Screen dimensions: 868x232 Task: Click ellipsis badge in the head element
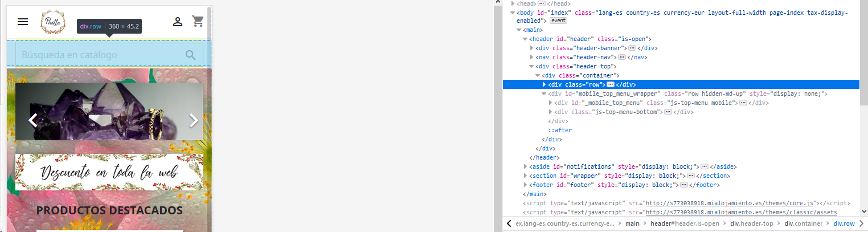[541, 3]
